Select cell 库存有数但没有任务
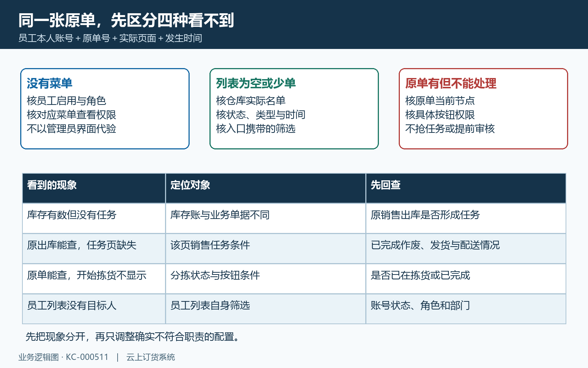This screenshot has height=368, width=588. click(x=94, y=218)
